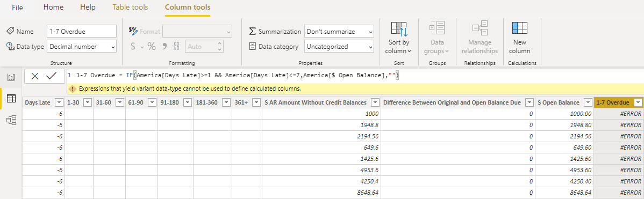Cancel the formula with X icon

pyautogui.click(x=35, y=76)
